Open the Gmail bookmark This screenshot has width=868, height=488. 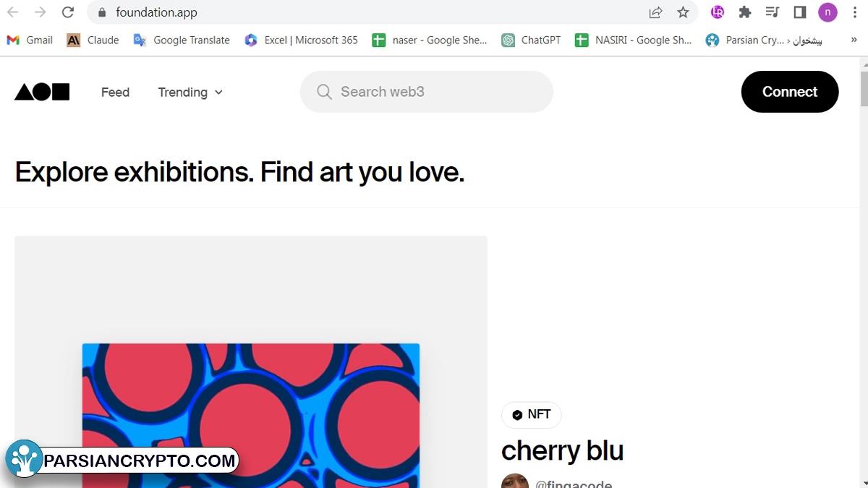point(30,40)
